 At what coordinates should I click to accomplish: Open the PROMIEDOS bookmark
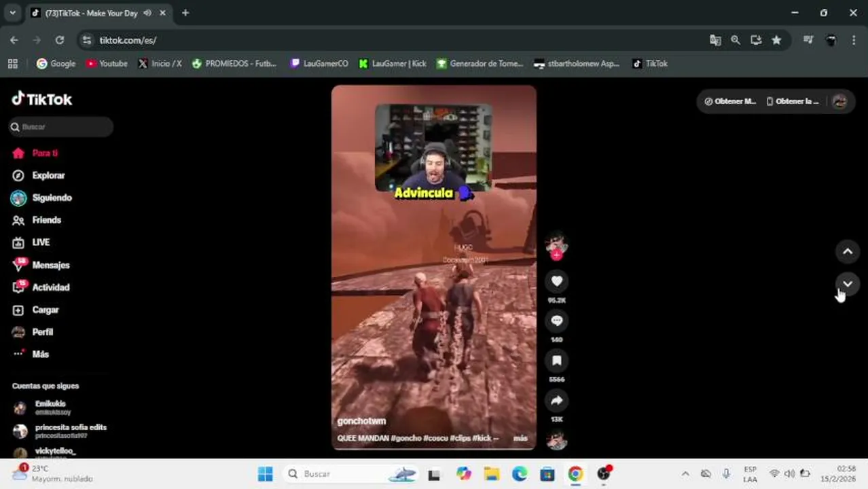[234, 63]
